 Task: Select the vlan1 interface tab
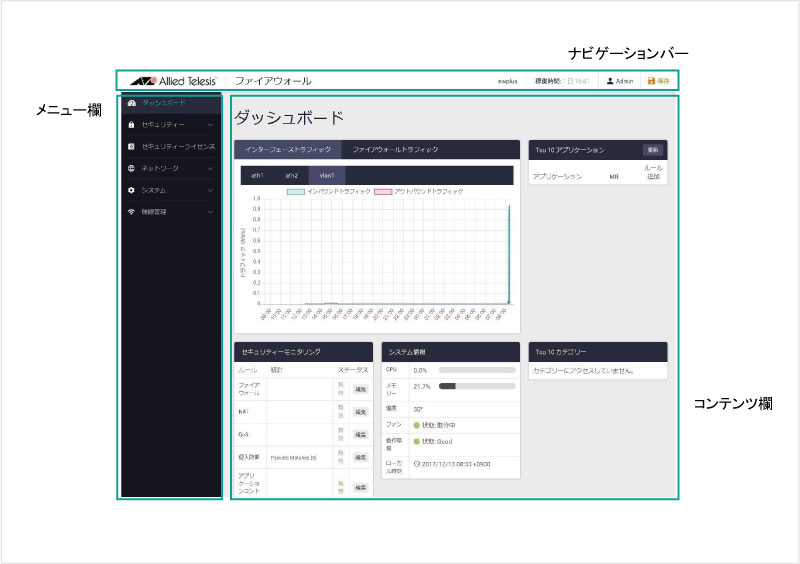(327, 176)
